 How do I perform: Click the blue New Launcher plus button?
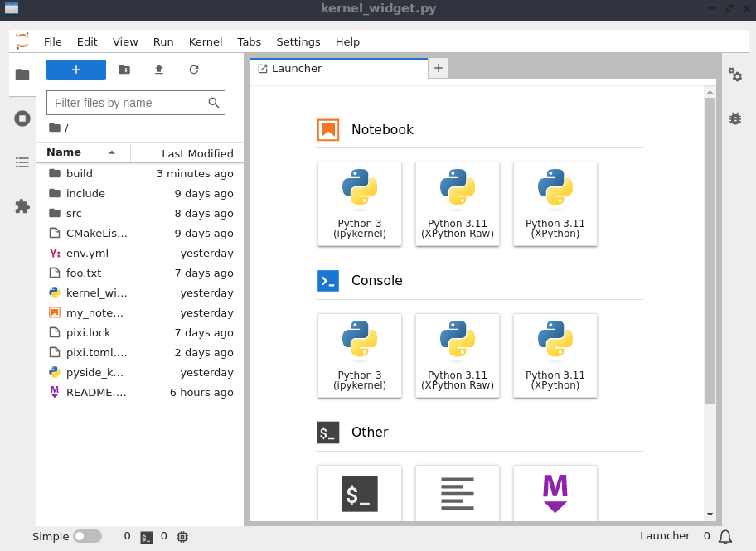tap(76, 70)
